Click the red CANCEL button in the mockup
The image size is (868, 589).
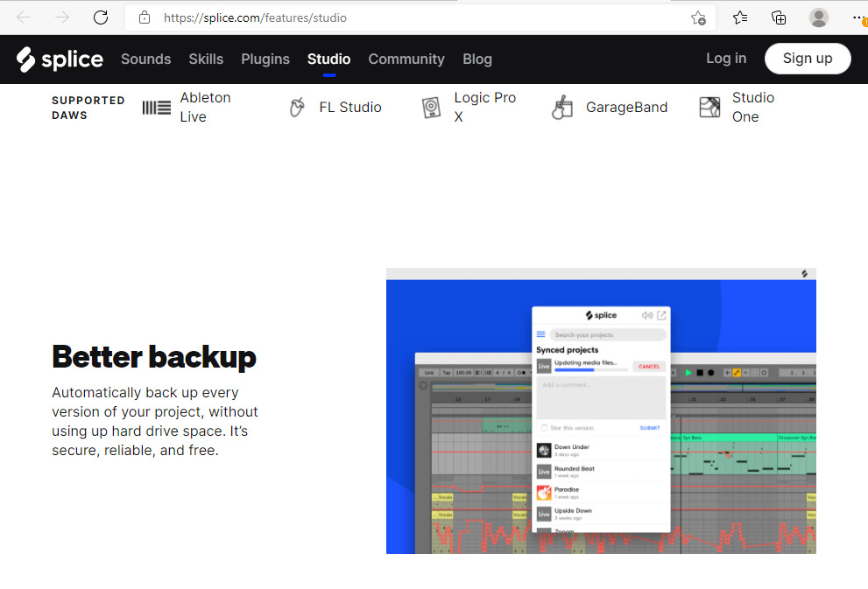click(x=649, y=367)
